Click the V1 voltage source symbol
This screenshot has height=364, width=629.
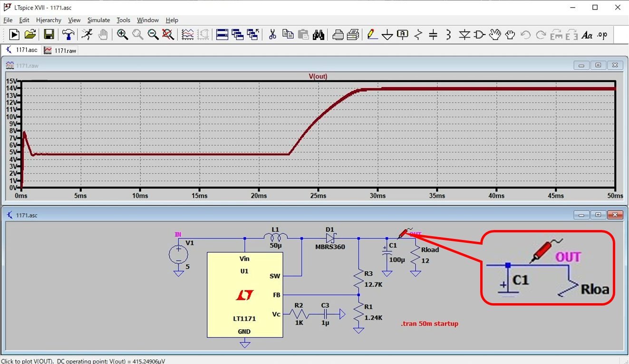coord(178,255)
